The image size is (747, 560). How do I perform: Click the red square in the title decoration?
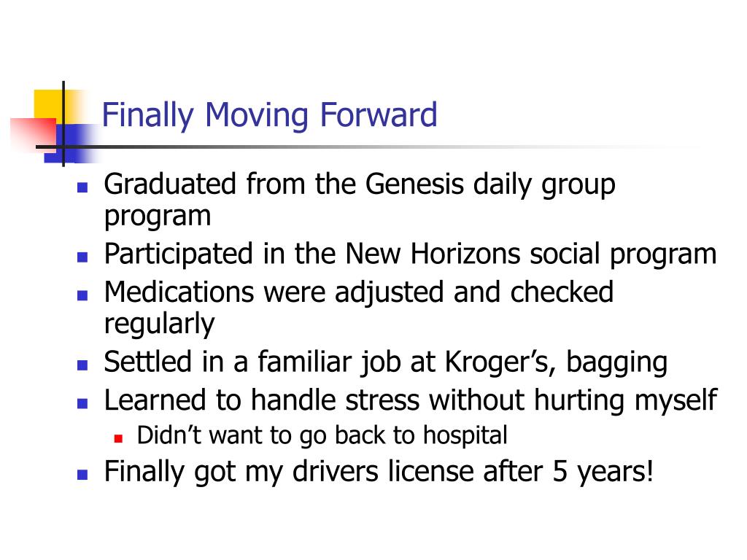coord(34,135)
